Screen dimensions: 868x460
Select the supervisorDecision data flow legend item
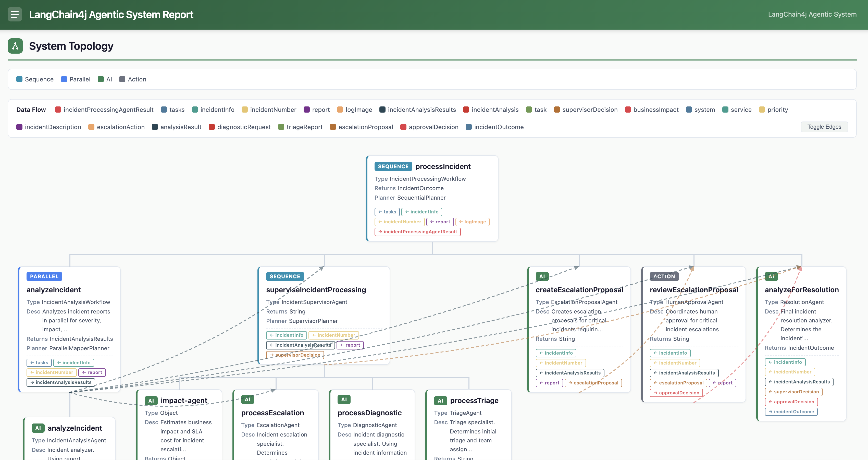(x=586, y=110)
